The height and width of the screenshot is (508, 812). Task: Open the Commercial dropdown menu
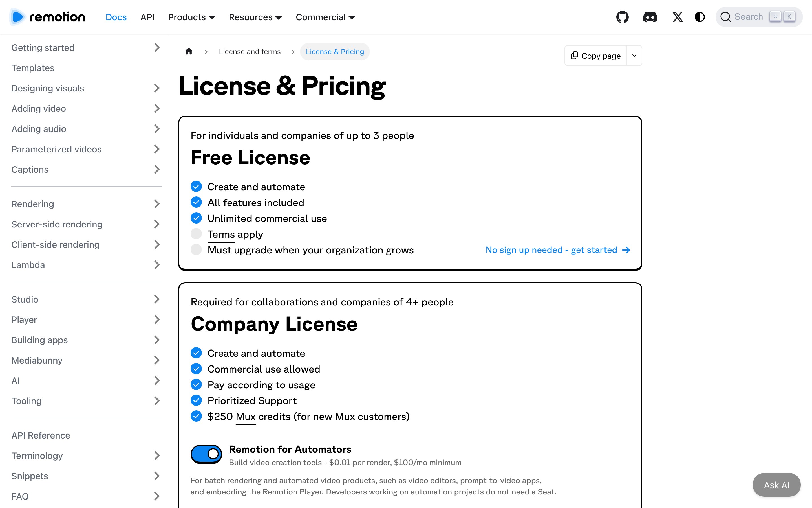(325, 17)
